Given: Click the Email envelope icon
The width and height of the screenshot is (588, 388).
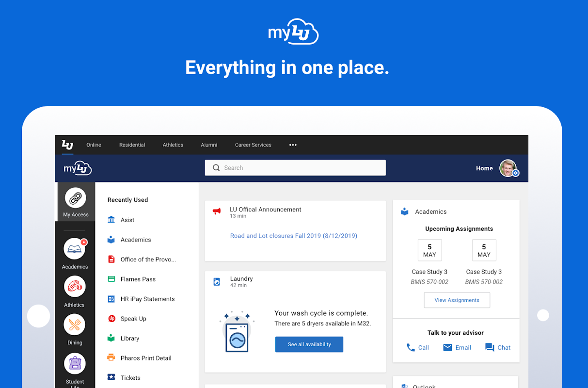Looking at the screenshot, I should (447, 347).
